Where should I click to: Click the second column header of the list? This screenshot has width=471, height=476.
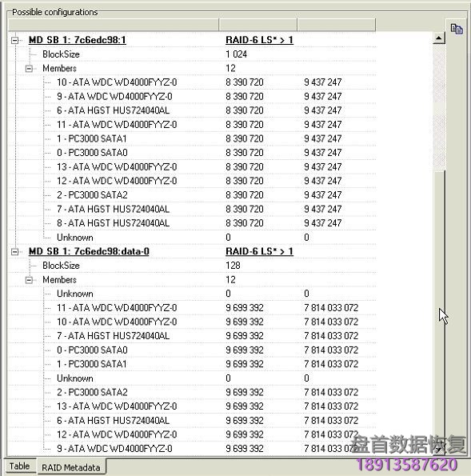tap(258, 25)
